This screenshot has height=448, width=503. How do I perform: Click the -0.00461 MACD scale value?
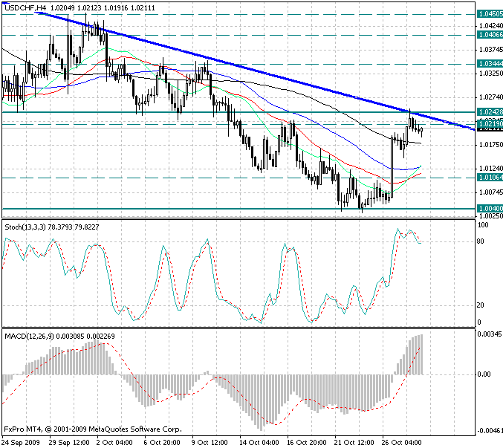(490, 431)
